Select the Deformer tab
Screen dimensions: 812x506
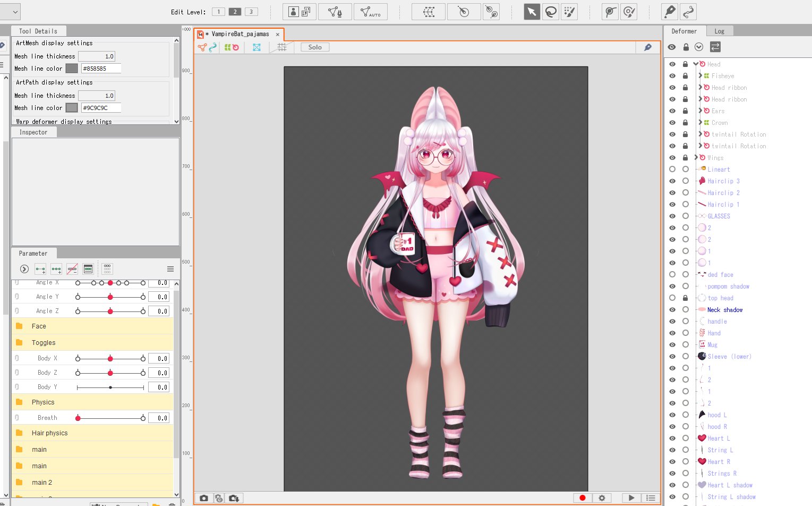[684, 31]
